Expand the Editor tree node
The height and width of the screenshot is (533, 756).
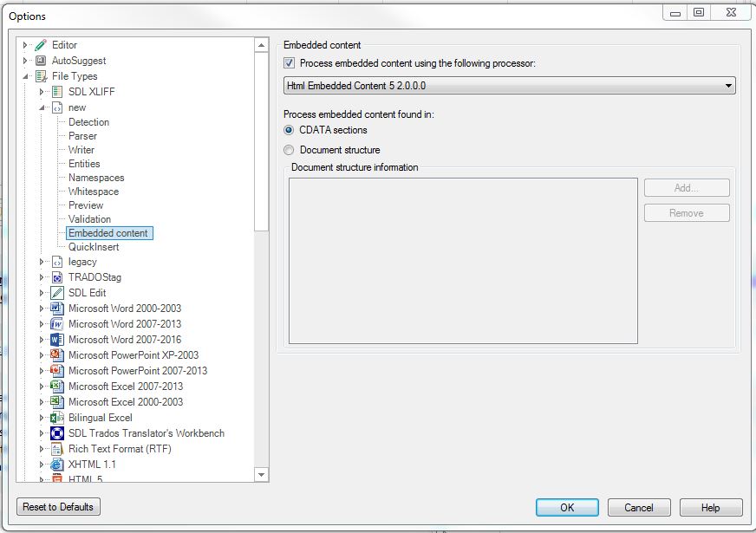click(x=25, y=45)
